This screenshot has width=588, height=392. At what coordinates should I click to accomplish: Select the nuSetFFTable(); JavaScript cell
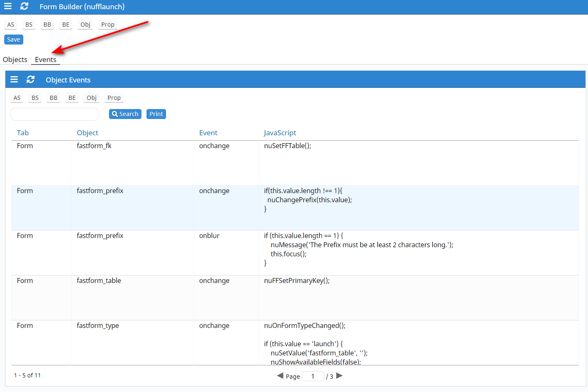(418, 163)
